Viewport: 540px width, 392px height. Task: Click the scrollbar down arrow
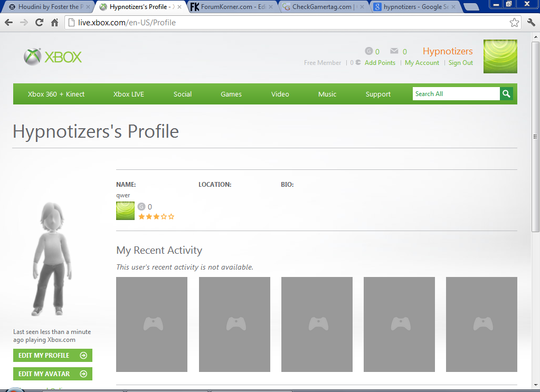[x=536, y=385]
